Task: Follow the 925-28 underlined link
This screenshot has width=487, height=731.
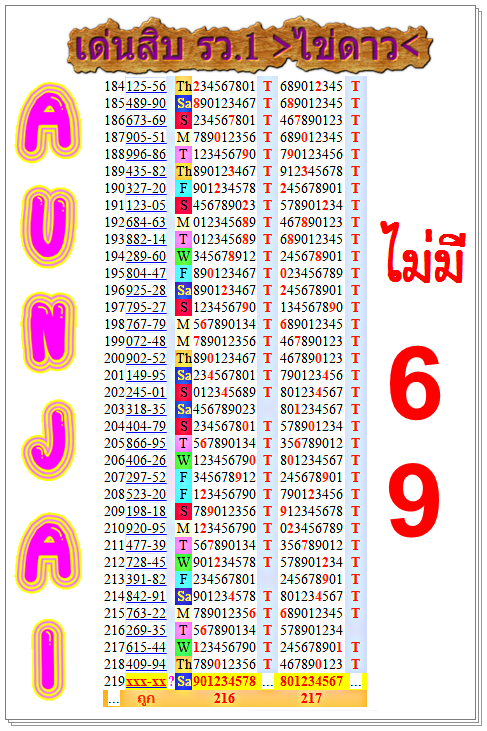Action: click(146, 290)
